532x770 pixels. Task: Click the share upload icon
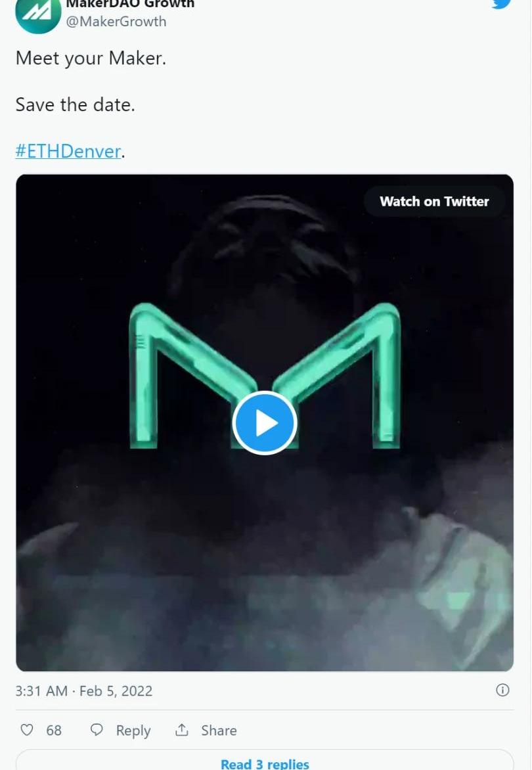coord(181,730)
